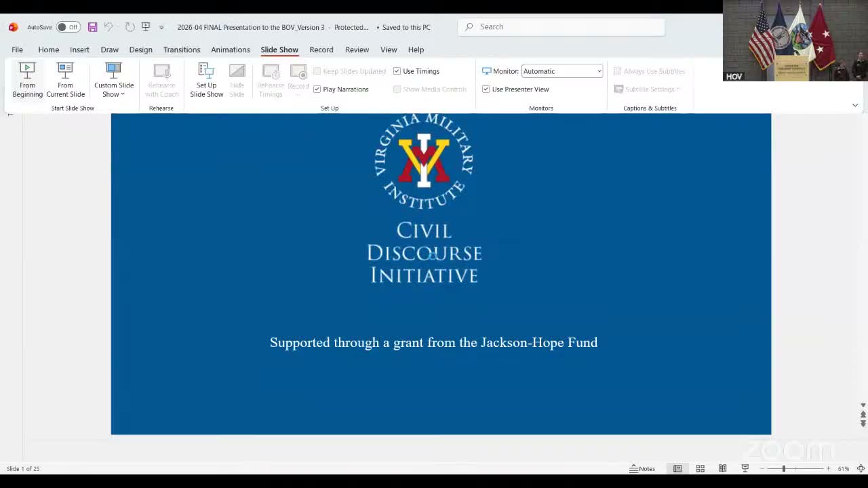Click the zoom in plus button
The width and height of the screenshot is (868, 488).
click(x=828, y=469)
